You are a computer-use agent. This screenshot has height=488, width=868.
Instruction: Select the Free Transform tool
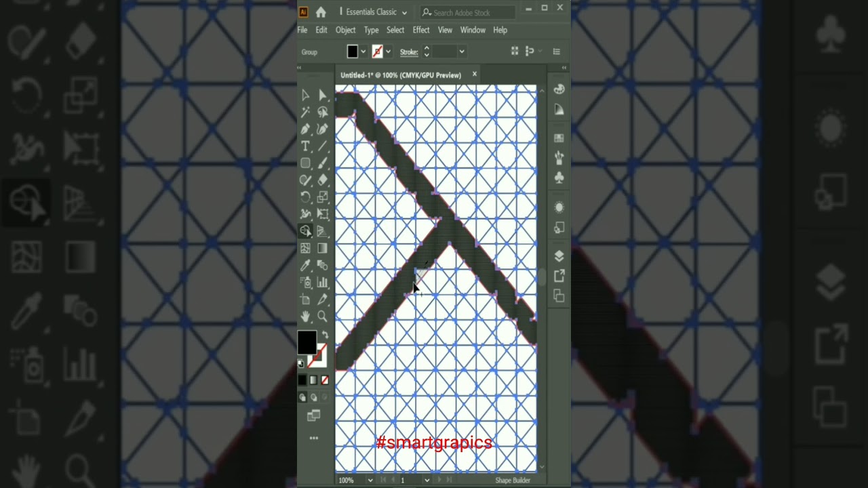(x=323, y=214)
